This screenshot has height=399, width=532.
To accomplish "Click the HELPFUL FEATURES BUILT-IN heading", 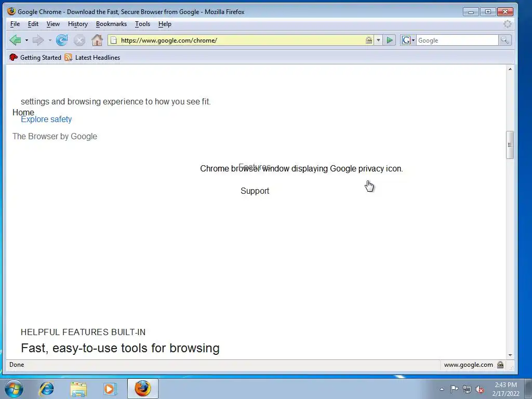I will coord(83,332).
